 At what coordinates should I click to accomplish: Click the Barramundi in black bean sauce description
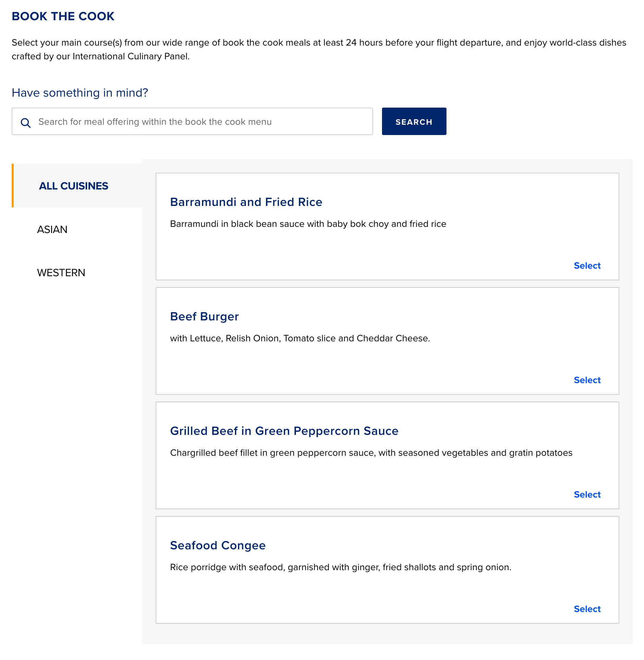[x=308, y=224]
